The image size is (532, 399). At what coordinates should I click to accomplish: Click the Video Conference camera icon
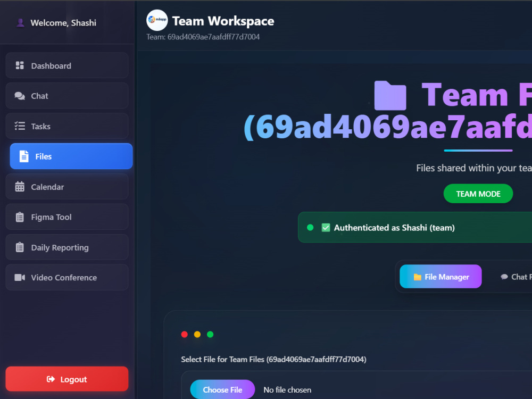20,278
